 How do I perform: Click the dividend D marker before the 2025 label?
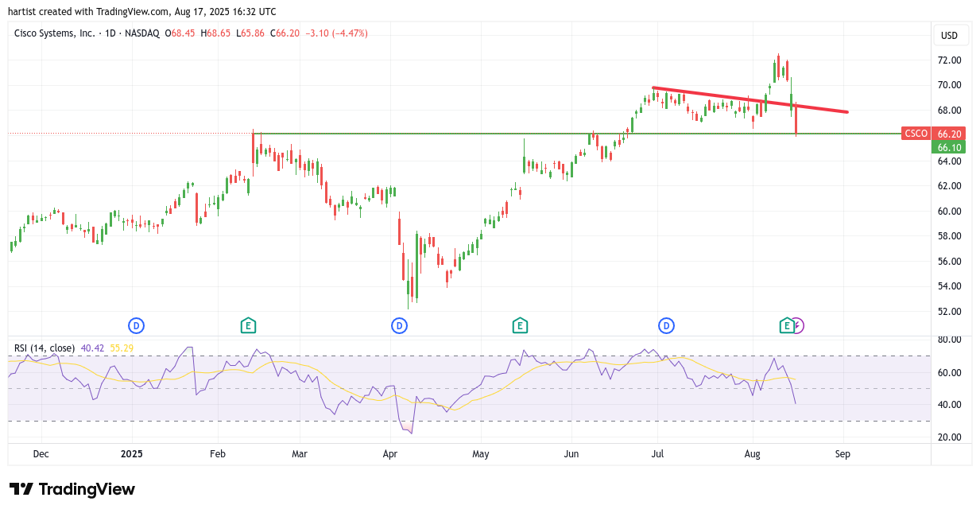click(136, 325)
